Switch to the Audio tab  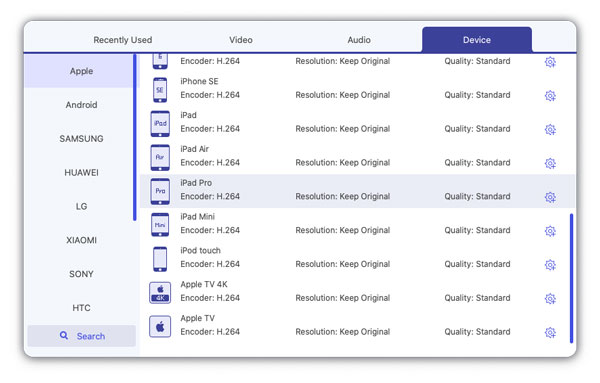click(x=359, y=40)
